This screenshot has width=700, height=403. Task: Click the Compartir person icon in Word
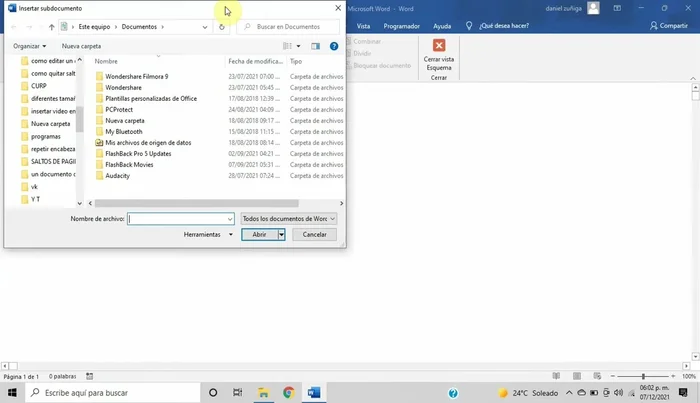654,26
